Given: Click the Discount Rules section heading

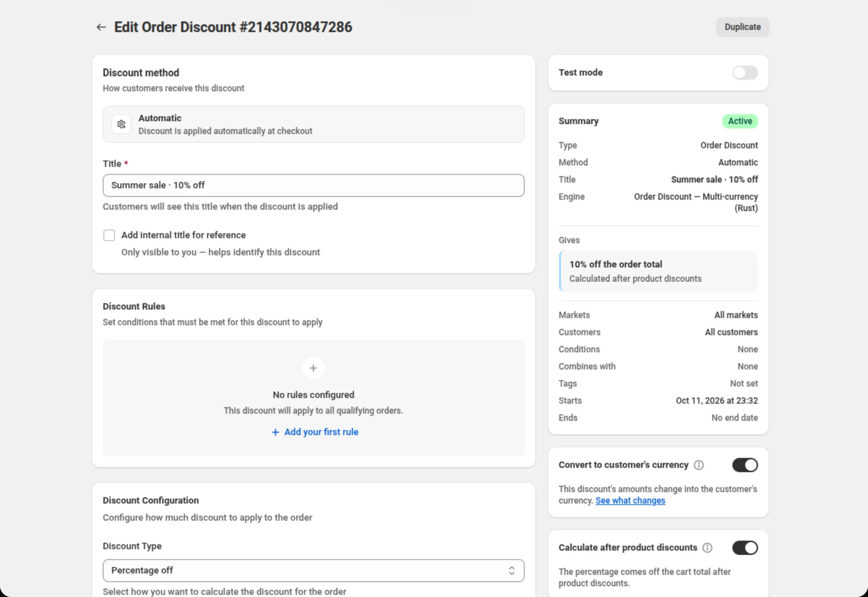Looking at the screenshot, I should pos(134,306).
